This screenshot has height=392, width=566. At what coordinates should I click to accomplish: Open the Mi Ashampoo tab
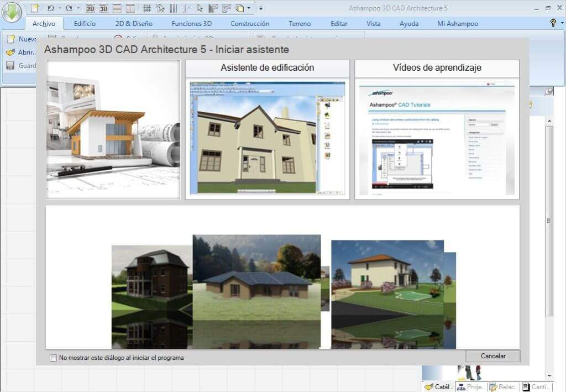point(458,23)
